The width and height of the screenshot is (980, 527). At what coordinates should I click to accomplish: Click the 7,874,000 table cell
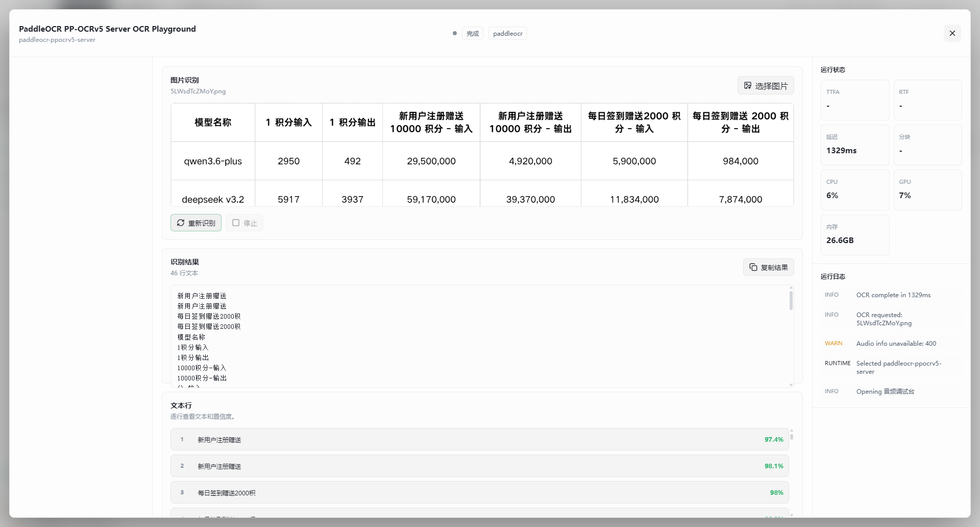741,199
